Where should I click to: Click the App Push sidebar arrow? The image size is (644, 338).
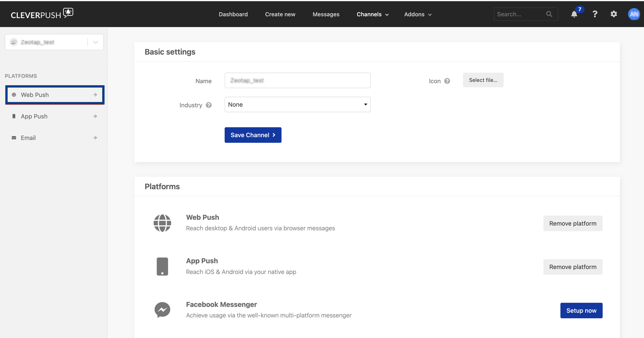coord(95,116)
